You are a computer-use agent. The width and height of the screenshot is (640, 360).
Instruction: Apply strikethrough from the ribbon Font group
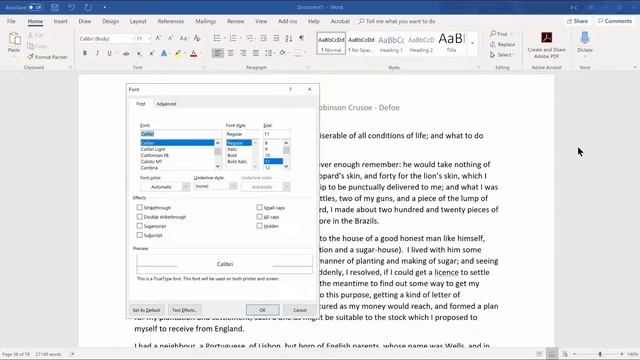[126, 53]
